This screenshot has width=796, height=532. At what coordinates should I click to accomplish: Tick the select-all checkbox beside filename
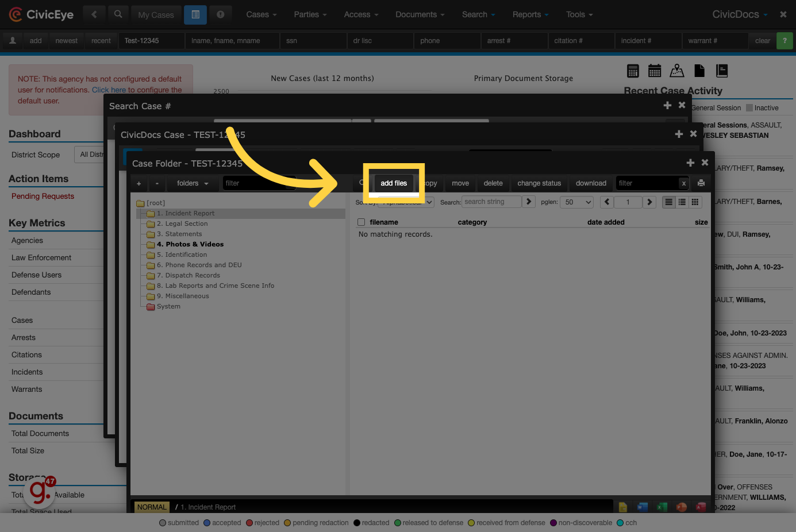tap(362, 222)
